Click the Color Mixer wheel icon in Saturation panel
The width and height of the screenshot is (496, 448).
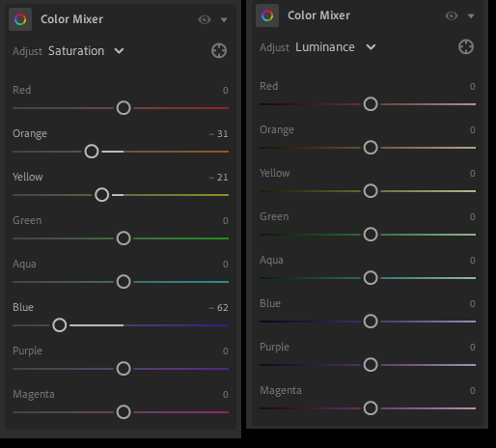click(20, 19)
